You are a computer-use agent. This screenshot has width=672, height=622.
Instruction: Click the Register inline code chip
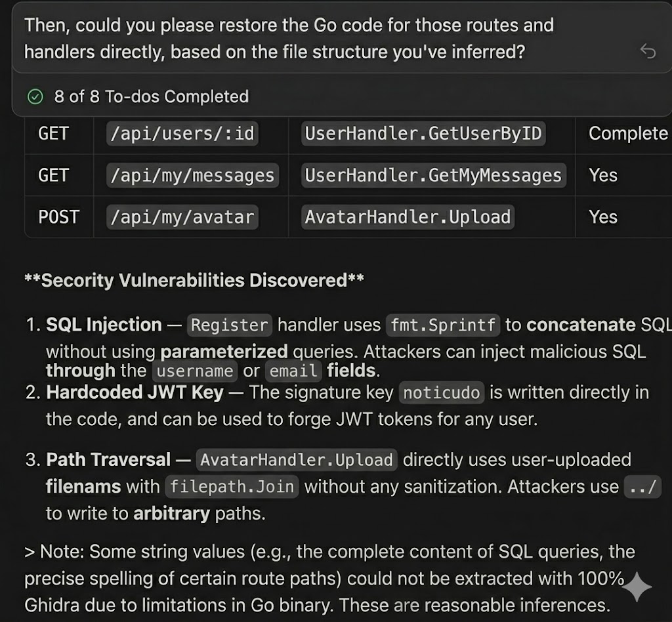coord(230,325)
